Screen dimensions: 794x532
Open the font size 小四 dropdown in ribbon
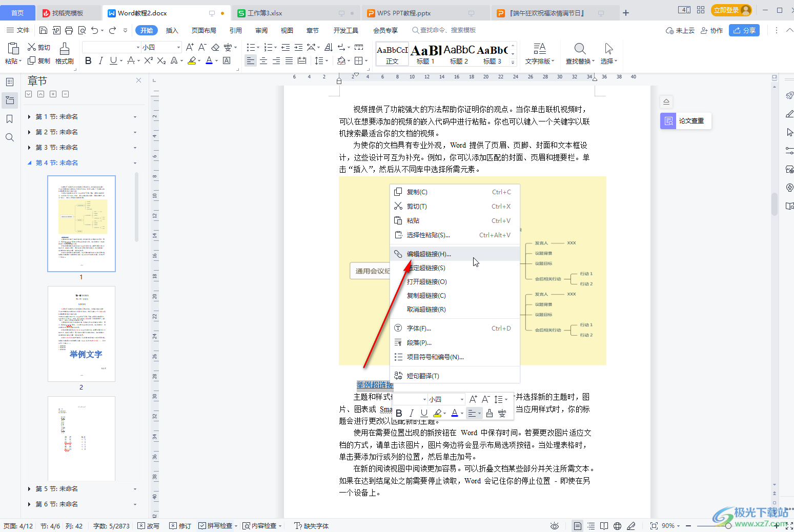(178, 47)
